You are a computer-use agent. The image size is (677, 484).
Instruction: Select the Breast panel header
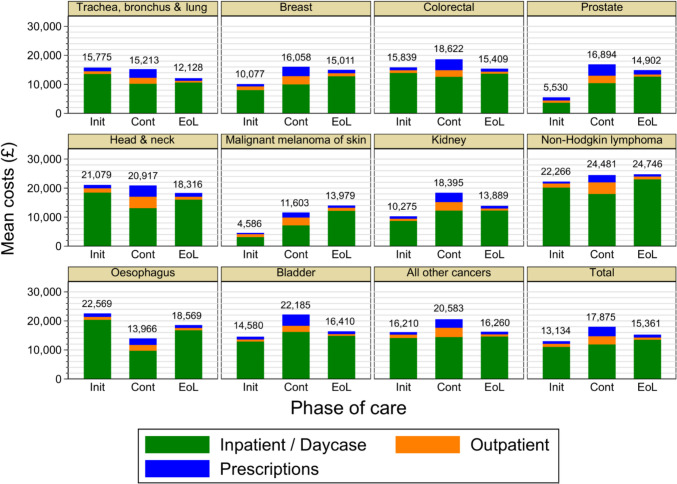[296, 8]
